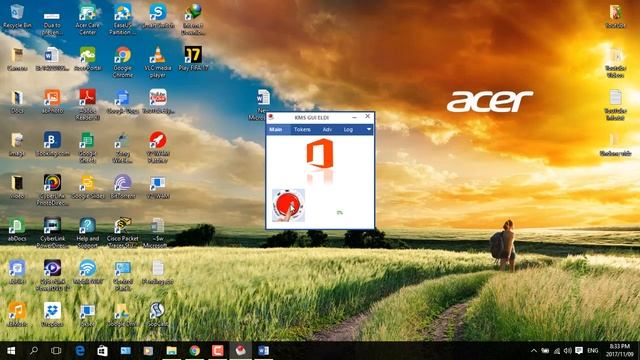Launch Acer Care Center from the desktop
The image size is (640, 360).
point(87,19)
